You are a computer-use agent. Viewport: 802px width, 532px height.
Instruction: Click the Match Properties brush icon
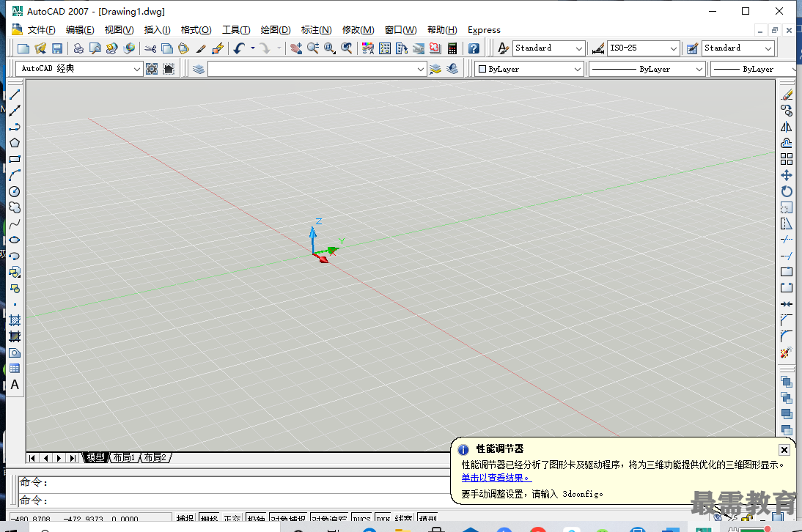click(x=201, y=48)
